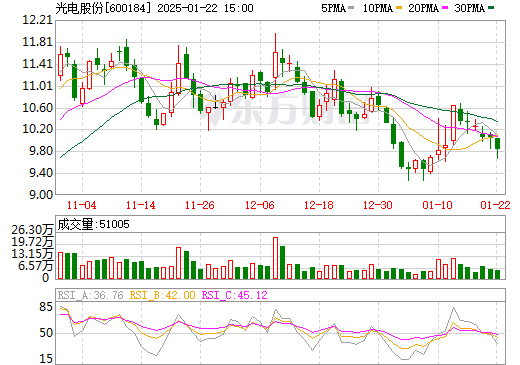Click the 19.72万 volume axis label
The image size is (520, 365).
pyautogui.click(x=32, y=242)
